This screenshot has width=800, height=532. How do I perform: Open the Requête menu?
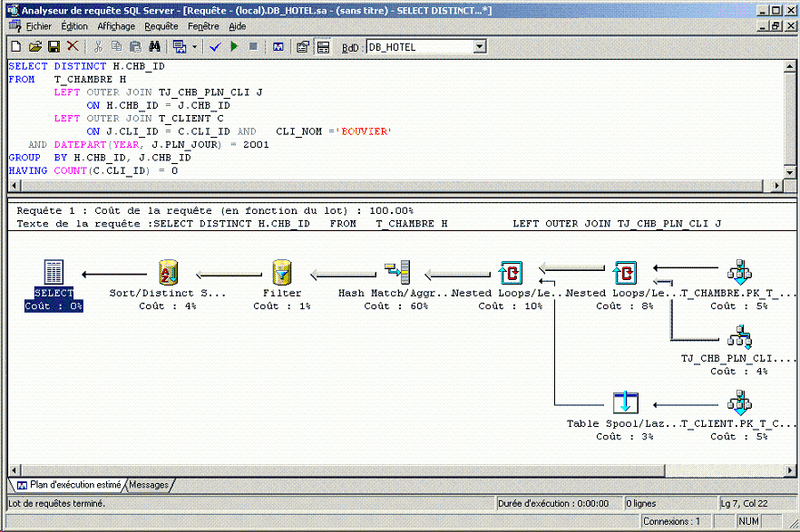pos(161,26)
